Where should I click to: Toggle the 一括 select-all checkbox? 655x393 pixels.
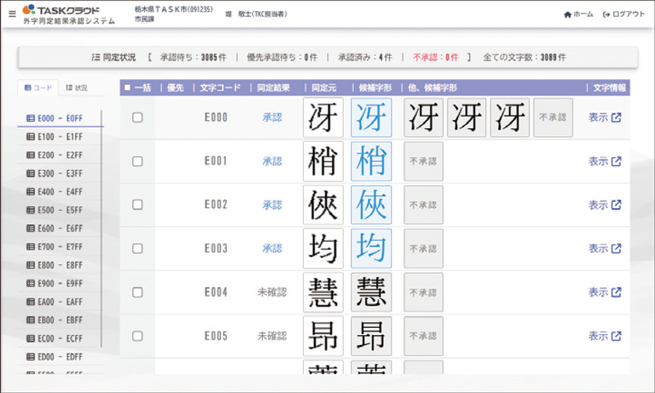(x=127, y=88)
